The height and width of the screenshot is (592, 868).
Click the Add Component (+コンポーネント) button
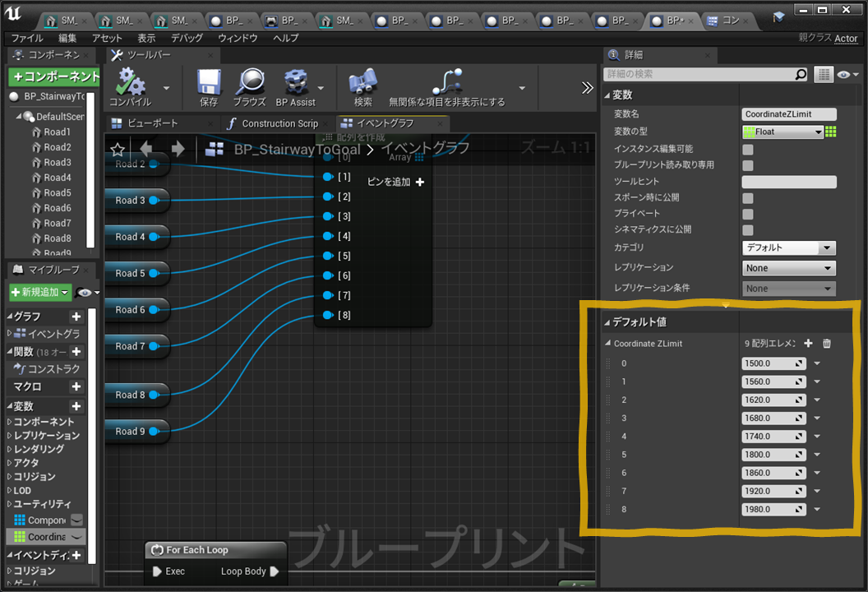pos(54,76)
